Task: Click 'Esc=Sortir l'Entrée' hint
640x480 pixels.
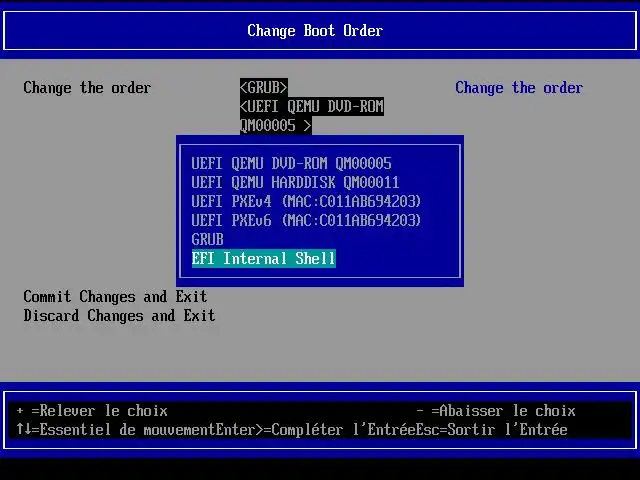Action: pyautogui.click(x=492, y=429)
